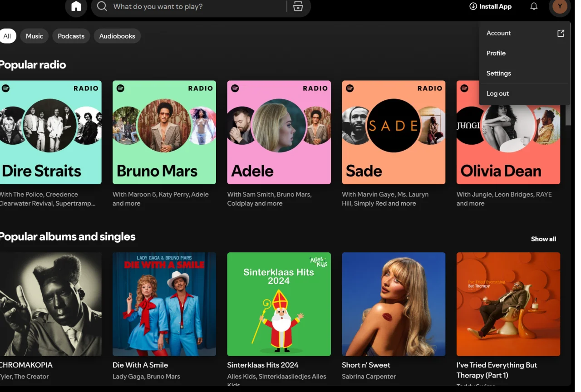Click 'With The Police, Creedence' description
Screen dimensions: 581x392
click(x=48, y=199)
